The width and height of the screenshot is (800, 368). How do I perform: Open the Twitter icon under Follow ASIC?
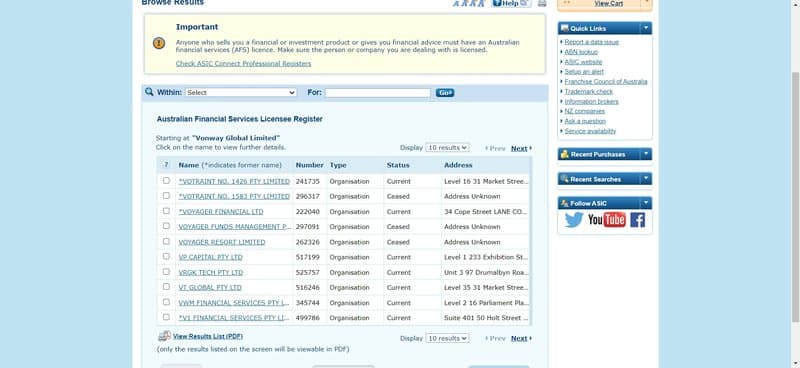(x=574, y=220)
